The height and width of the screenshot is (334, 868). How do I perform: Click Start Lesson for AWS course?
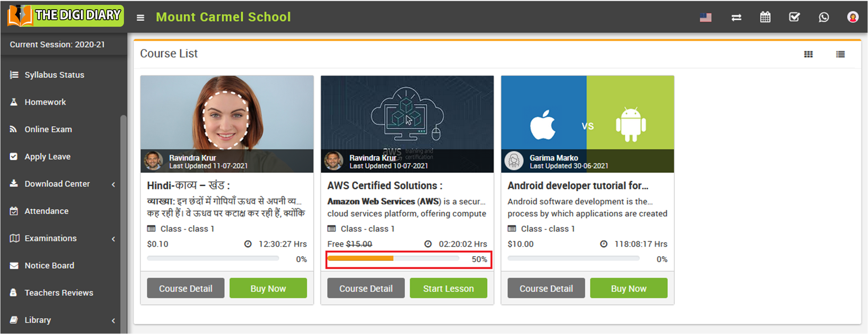pyautogui.click(x=448, y=288)
